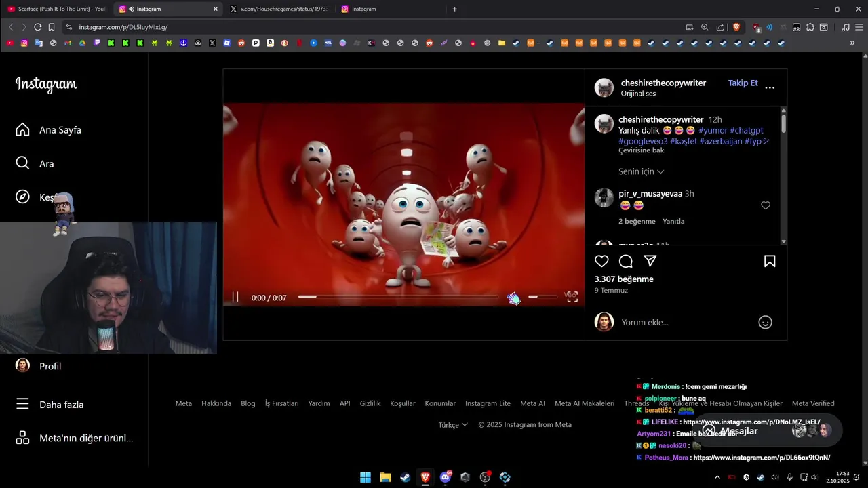The image size is (868, 488).
Task: Reply to pir_v_musayevaa with Yanıtla
Action: 673,222
